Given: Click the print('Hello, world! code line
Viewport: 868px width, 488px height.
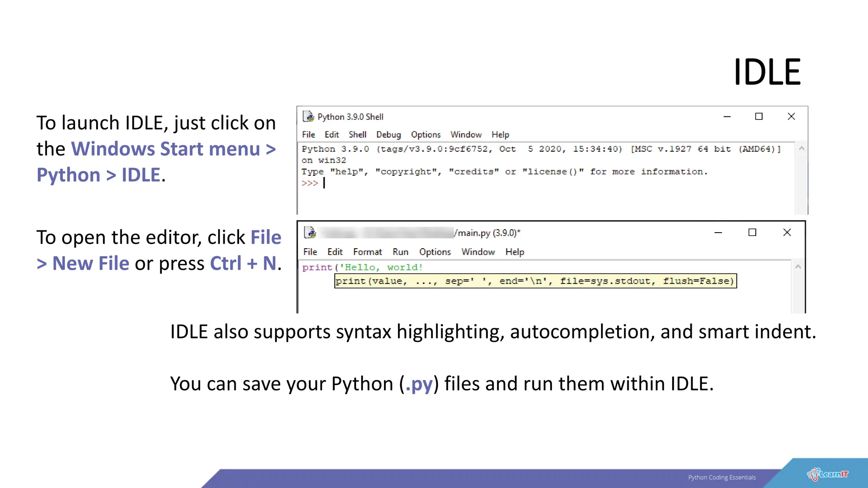Looking at the screenshot, I should click(362, 267).
